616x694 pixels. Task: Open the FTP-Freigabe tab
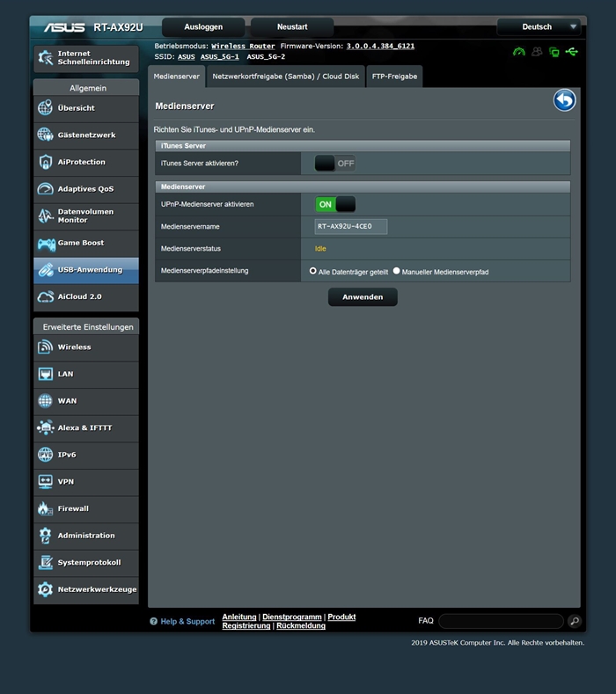tap(394, 77)
